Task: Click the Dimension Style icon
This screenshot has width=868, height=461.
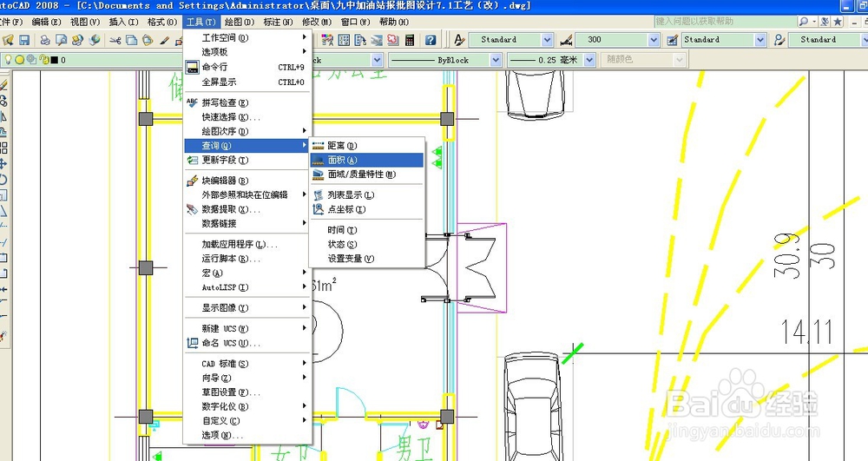Action: tap(566, 40)
